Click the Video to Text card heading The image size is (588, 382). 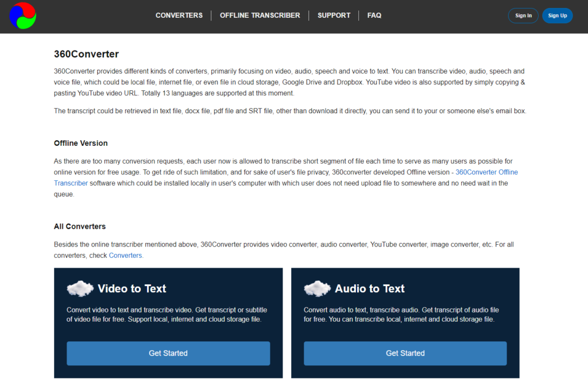tap(131, 288)
